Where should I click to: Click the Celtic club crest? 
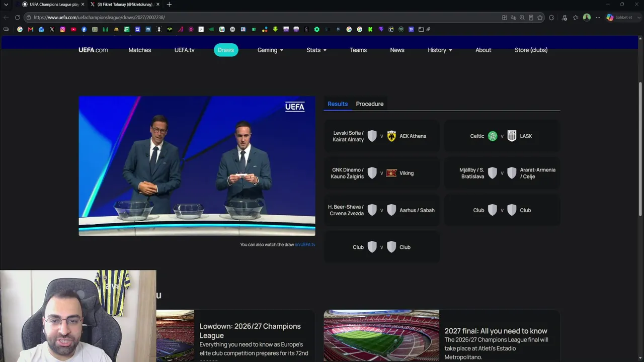pyautogui.click(x=493, y=136)
